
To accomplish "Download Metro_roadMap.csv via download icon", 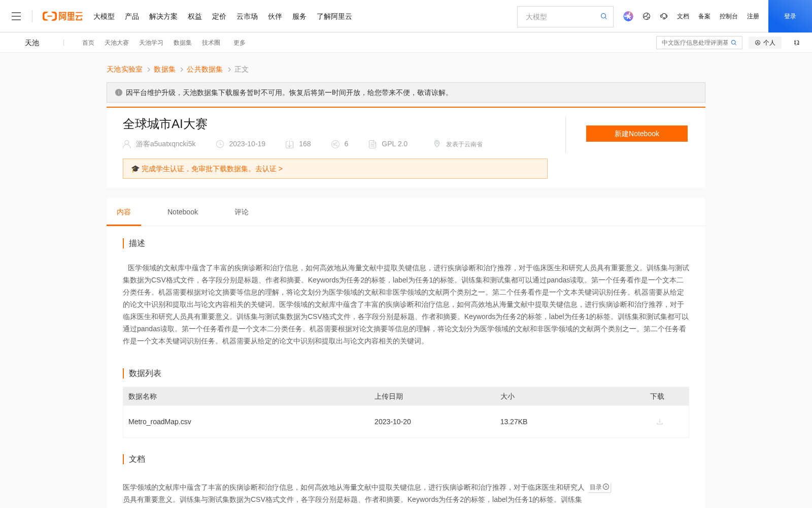I will pyautogui.click(x=660, y=422).
